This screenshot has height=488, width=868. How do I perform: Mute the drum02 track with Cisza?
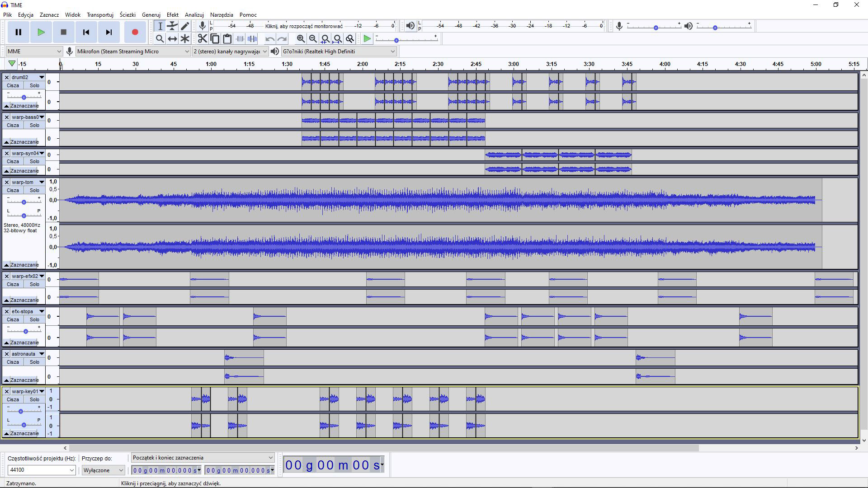coord(13,85)
